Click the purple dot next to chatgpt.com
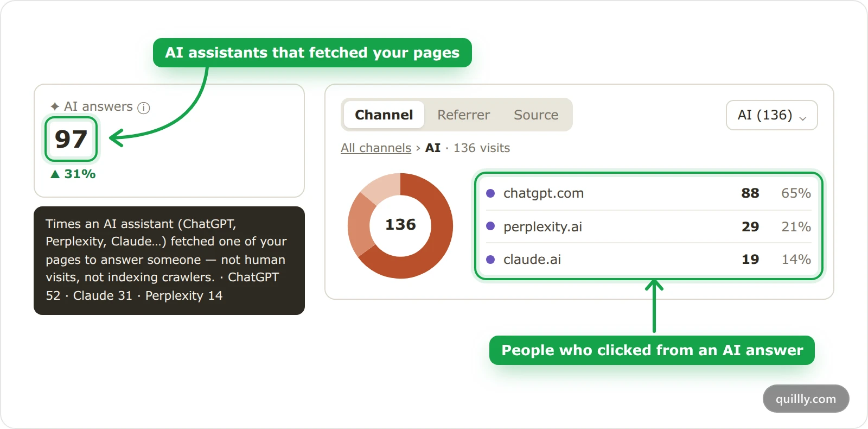Screen dimensions: 868x429 490,193
